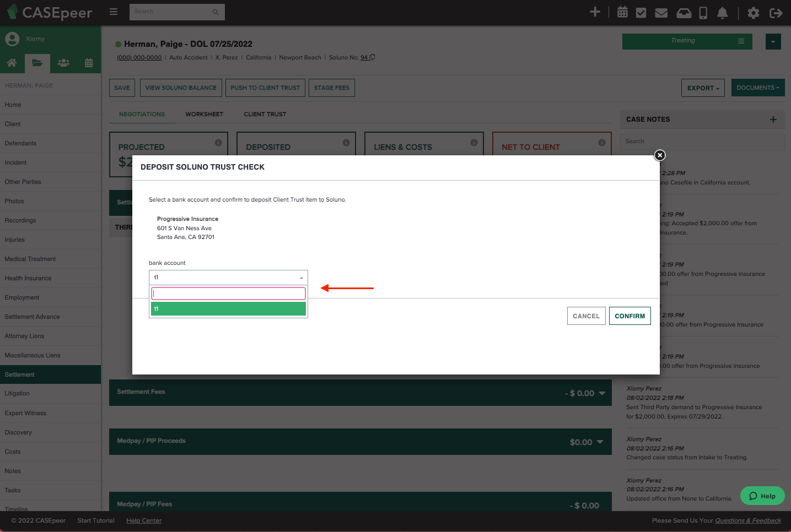791x532 pixels.
Task: Switch to the Worksheet tab
Action: pyautogui.click(x=204, y=114)
